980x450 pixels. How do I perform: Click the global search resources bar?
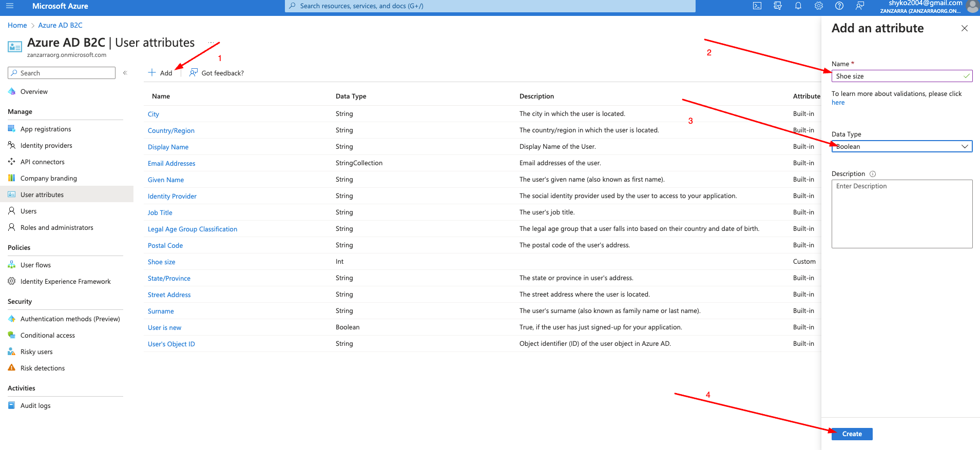pyautogui.click(x=490, y=6)
